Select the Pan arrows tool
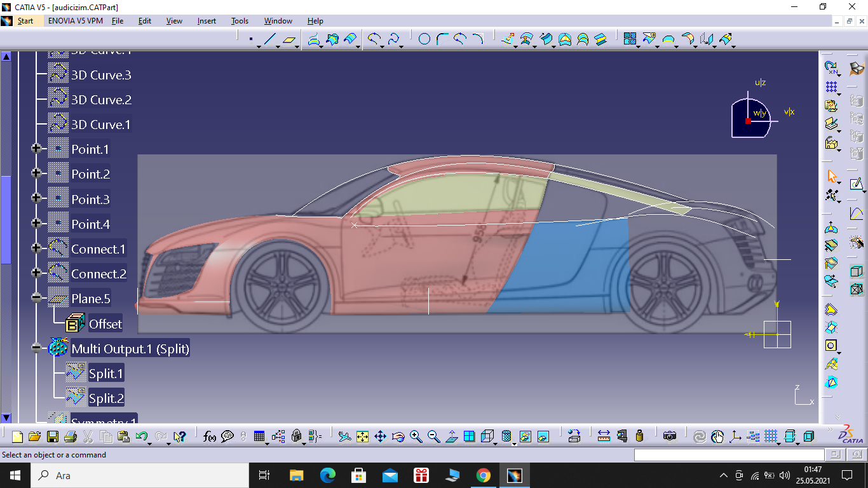Image resolution: width=868 pixels, height=488 pixels. (380, 437)
